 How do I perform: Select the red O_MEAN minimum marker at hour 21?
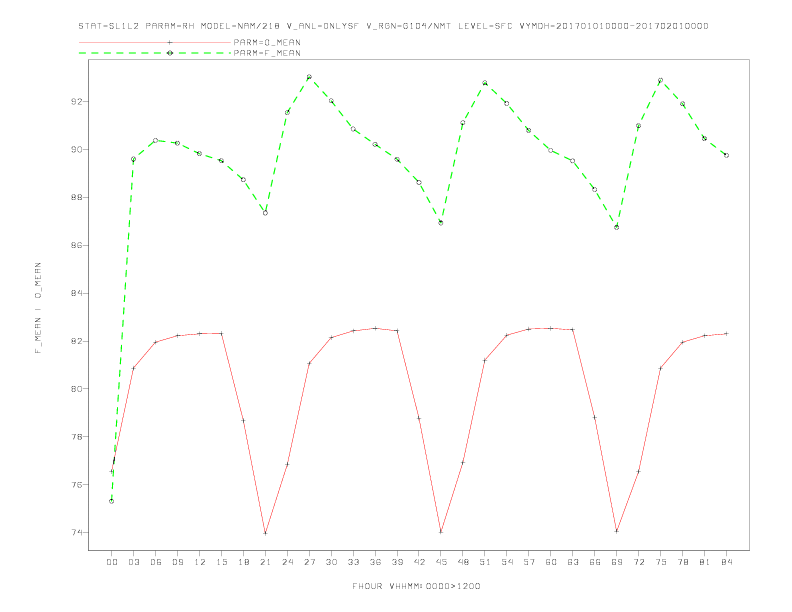[265, 533]
